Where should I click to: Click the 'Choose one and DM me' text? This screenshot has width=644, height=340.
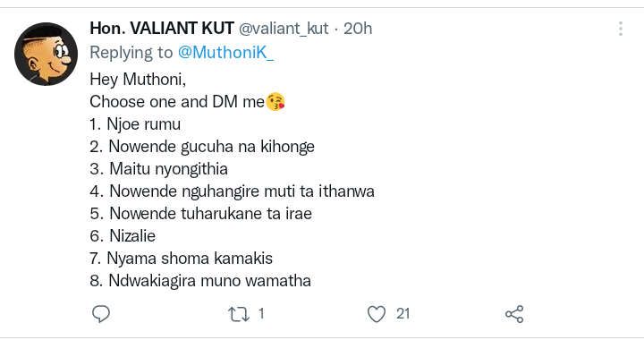point(177,102)
